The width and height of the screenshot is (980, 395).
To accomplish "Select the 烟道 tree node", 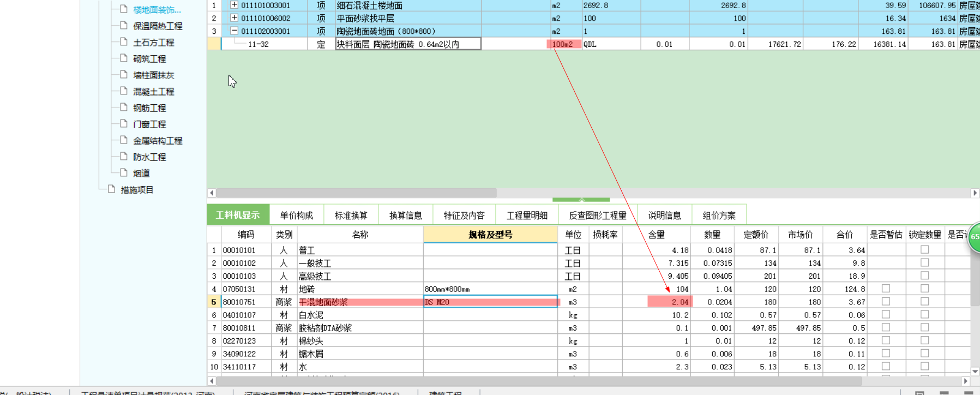I will tap(141, 173).
